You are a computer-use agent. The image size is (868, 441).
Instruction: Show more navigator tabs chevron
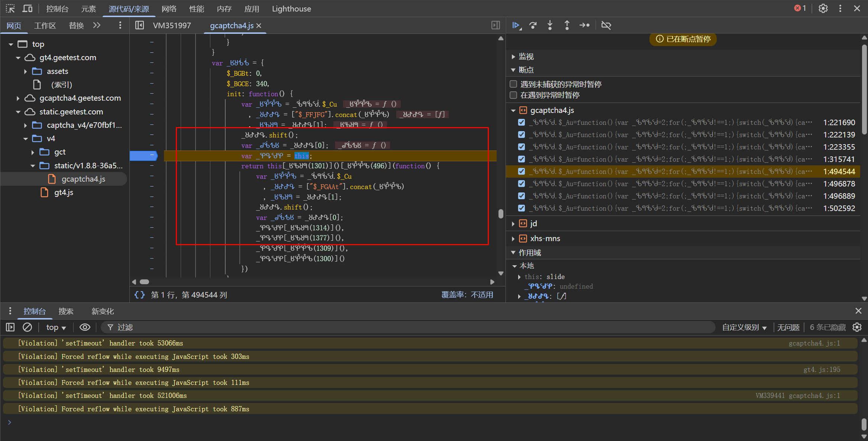point(97,25)
